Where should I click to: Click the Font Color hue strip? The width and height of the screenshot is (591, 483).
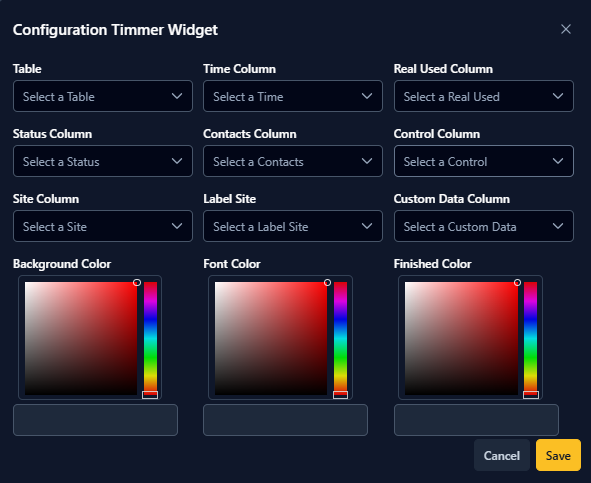pos(340,338)
